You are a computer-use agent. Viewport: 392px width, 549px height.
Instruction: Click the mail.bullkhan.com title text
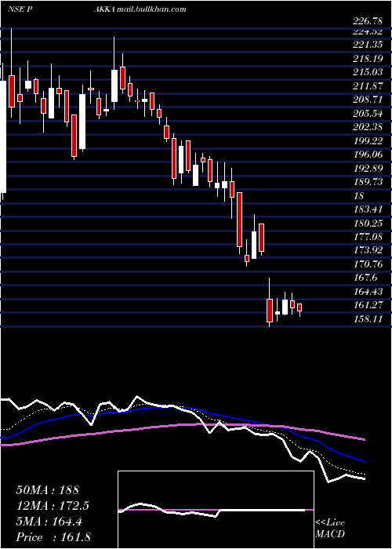click(x=151, y=9)
